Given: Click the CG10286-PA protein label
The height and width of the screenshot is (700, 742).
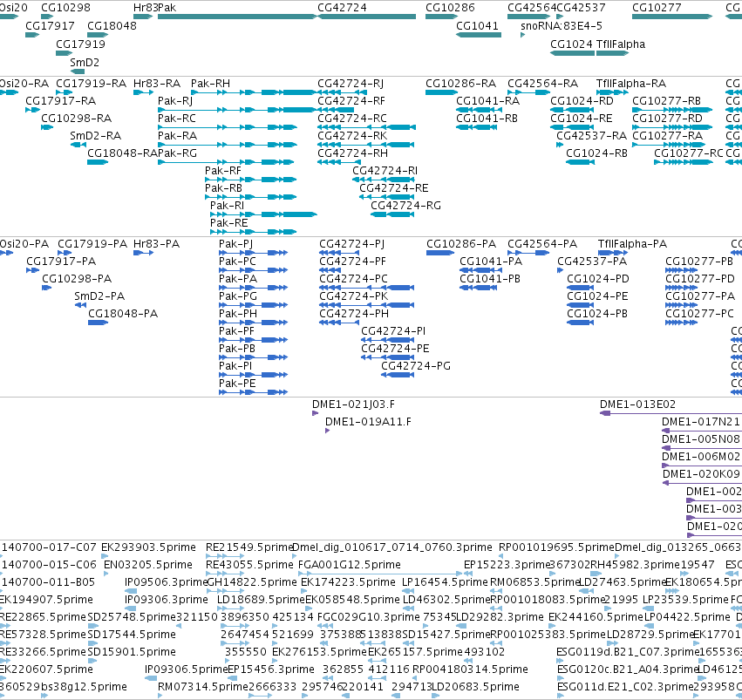Looking at the screenshot, I should [461, 245].
